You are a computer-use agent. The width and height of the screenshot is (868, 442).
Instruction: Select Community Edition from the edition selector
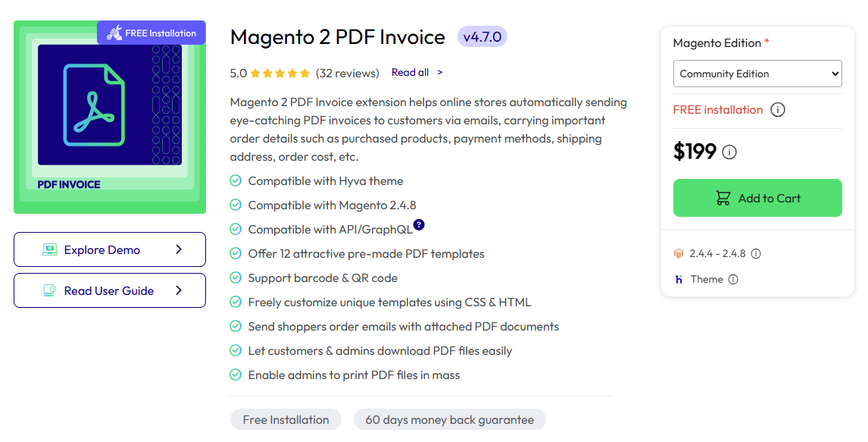pos(757,74)
